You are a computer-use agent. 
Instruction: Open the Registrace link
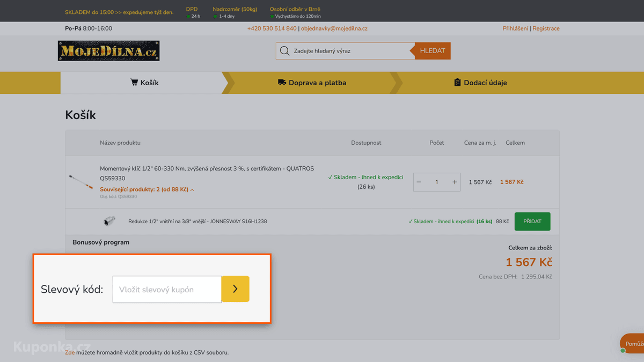pyautogui.click(x=546, y=28)
